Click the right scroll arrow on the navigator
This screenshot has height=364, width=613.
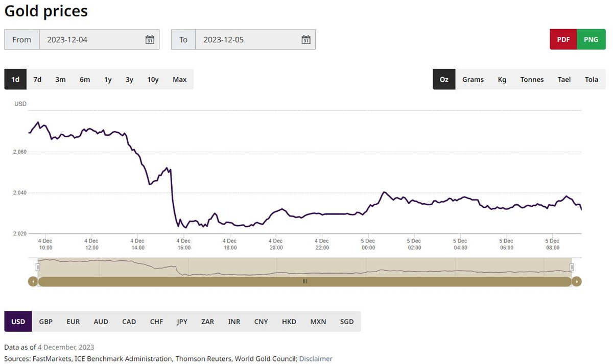tap(577, 281)
